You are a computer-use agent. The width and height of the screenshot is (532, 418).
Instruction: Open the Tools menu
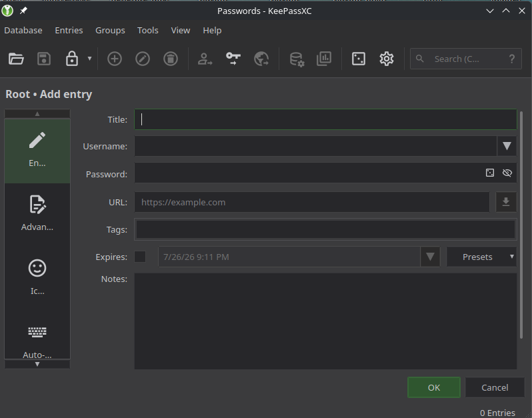[147, 30]
